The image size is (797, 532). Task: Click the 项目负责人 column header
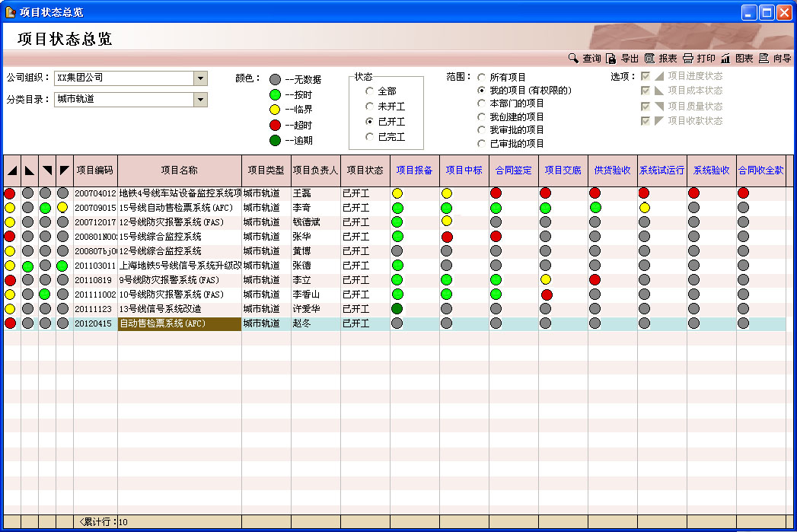316,170
